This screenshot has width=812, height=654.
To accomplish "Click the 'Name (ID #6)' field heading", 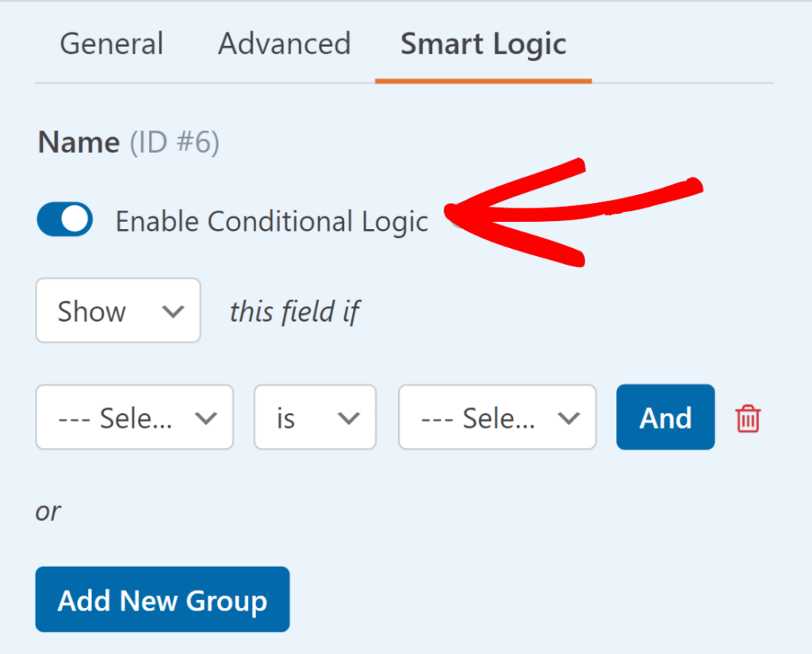I will pyautogui.click(x=128, y=142).
